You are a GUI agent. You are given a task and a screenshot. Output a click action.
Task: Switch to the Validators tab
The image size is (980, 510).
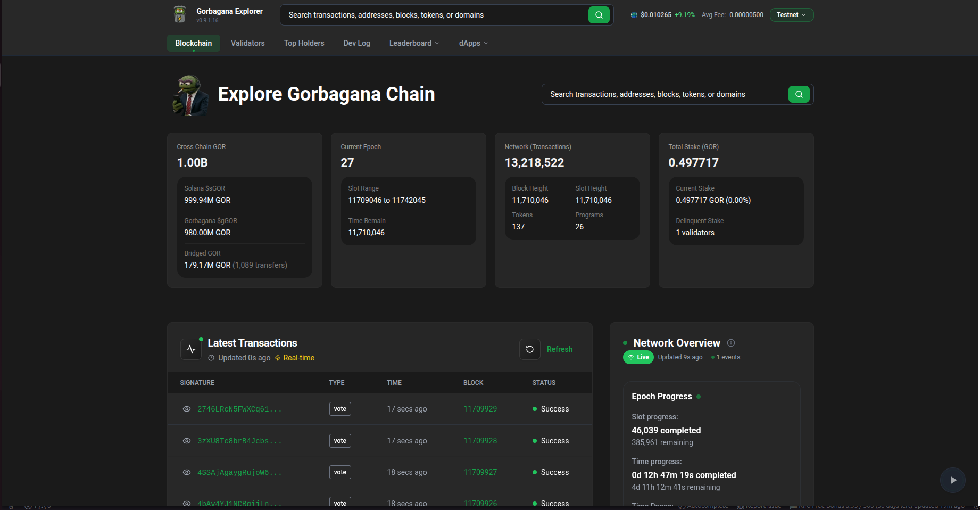247,43
